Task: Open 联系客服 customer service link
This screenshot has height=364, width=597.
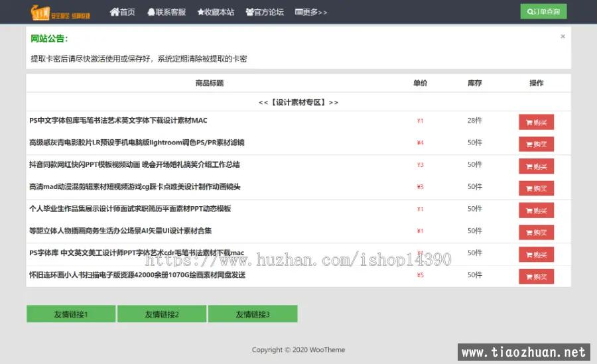Action: [x=166, y=12]
